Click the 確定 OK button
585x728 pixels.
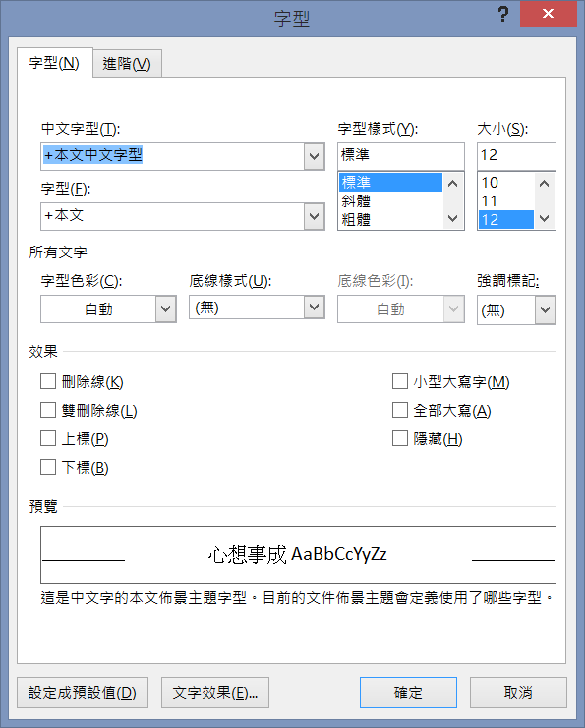(x=408, y=693)
